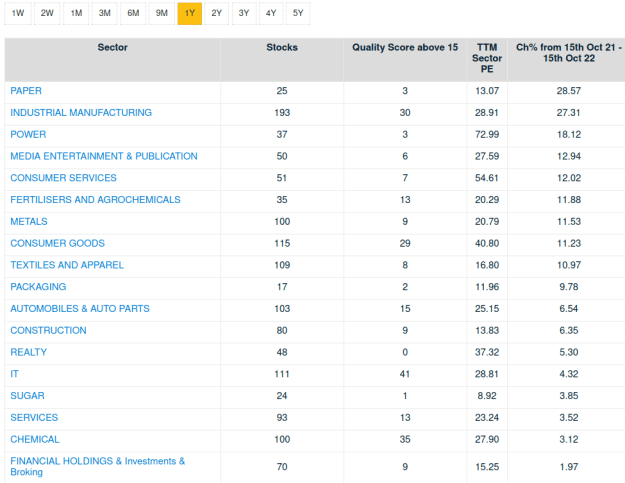Open FERTILISERS AND AGROCHEMICALS link
The width and height of the screenshot is (625, 483).
pos(95,200)
